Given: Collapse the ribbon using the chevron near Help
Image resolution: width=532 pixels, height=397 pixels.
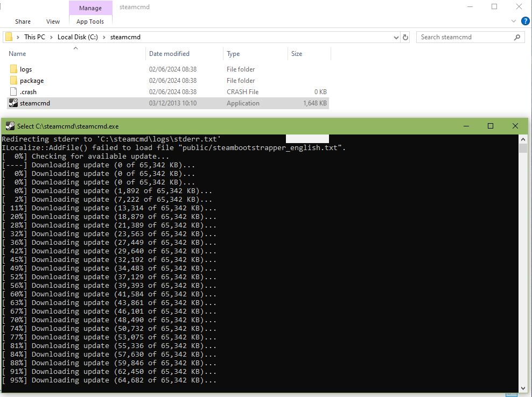Looking at the screenshot, I should [x=514, y=21].
